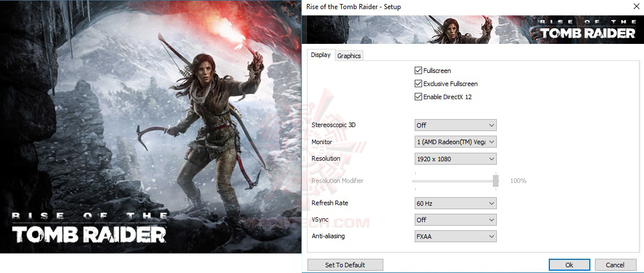Uncheck Enable DirectX 12

pos(418,97)
